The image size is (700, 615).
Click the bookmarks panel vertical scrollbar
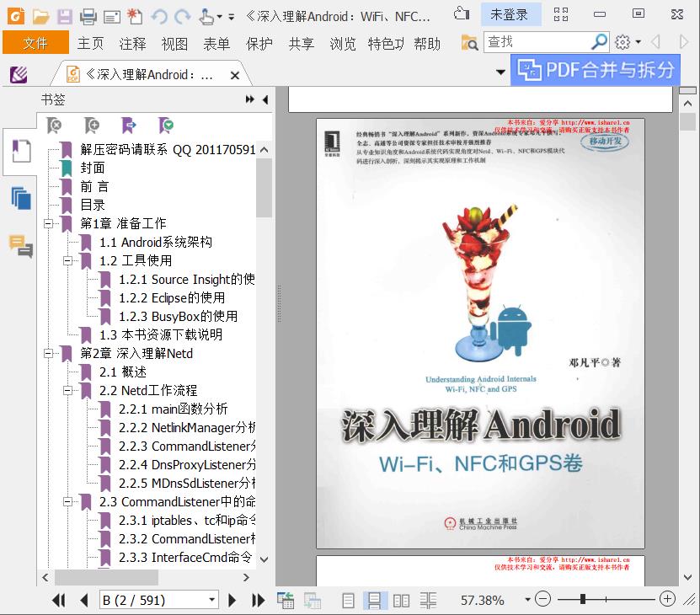click(264, 187)
